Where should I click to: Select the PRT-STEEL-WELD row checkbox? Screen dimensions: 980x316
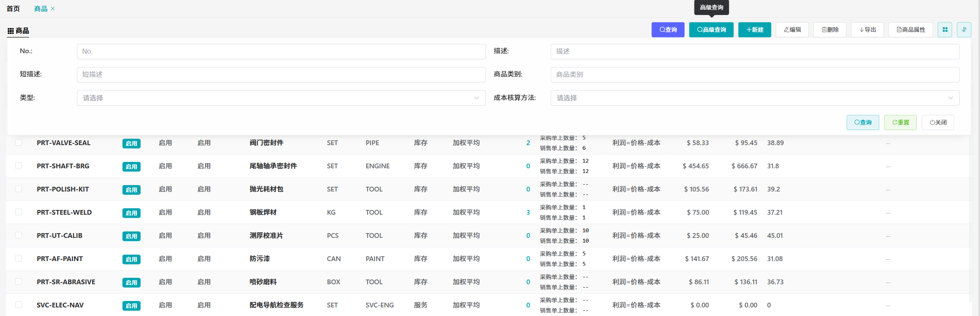(x=18, y=212)
